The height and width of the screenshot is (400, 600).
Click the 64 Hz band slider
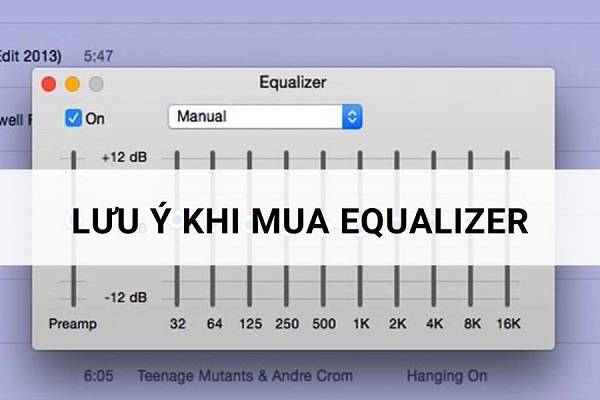coord(213,229)
